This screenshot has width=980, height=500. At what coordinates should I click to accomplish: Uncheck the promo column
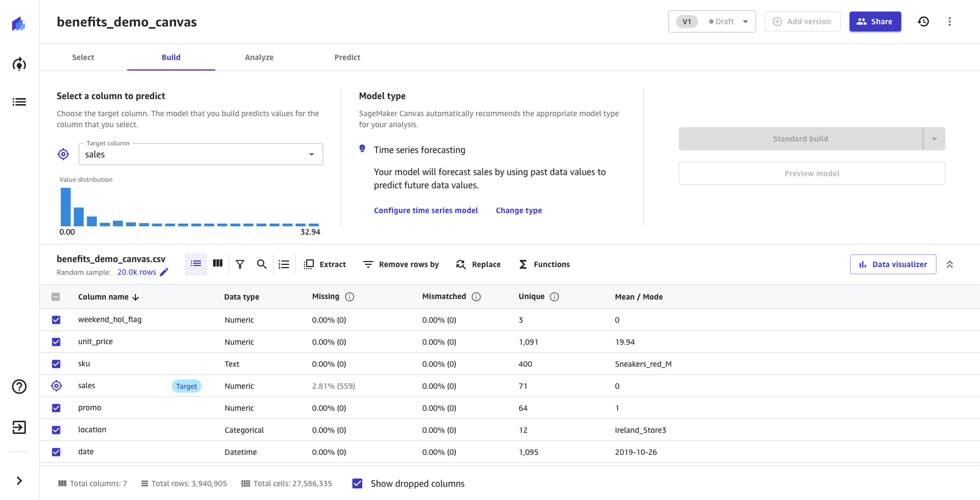click(x=56, y=408)
